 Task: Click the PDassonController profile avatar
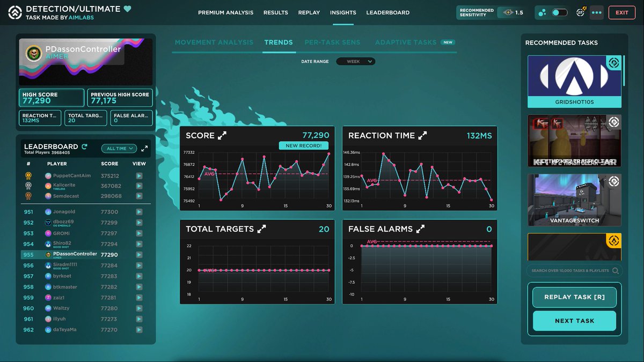click(34, 53)
